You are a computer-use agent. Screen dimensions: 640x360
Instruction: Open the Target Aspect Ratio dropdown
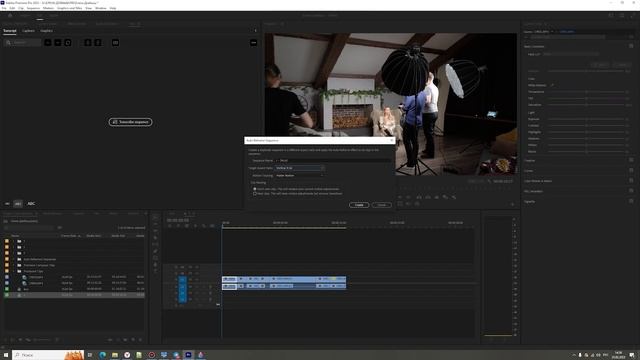pos(300,168)
